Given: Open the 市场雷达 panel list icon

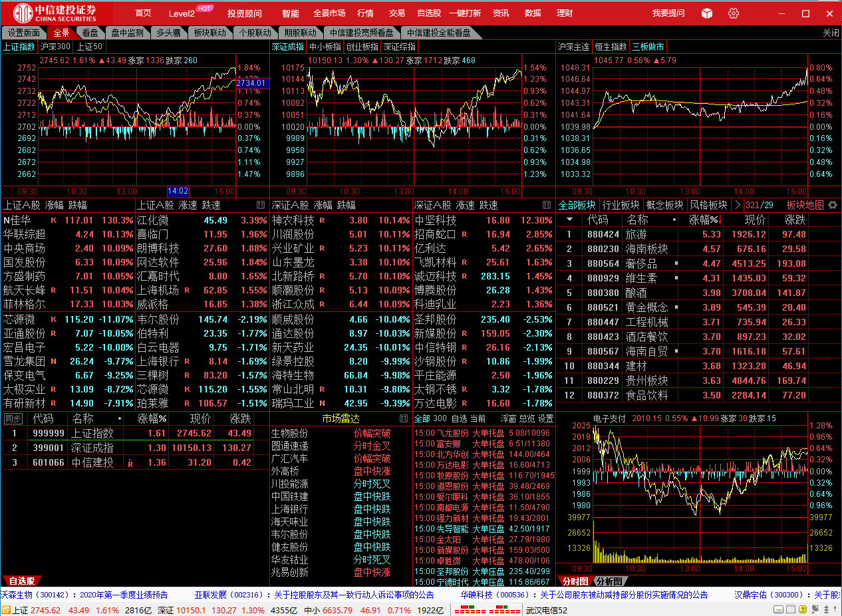Looking at the screenshot, I should click(x=404, y=418).
